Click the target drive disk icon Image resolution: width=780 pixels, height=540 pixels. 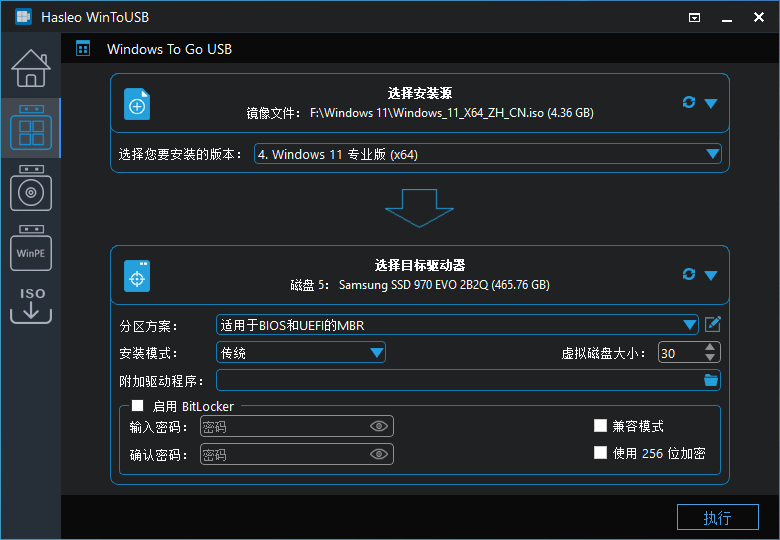[137, 276]
